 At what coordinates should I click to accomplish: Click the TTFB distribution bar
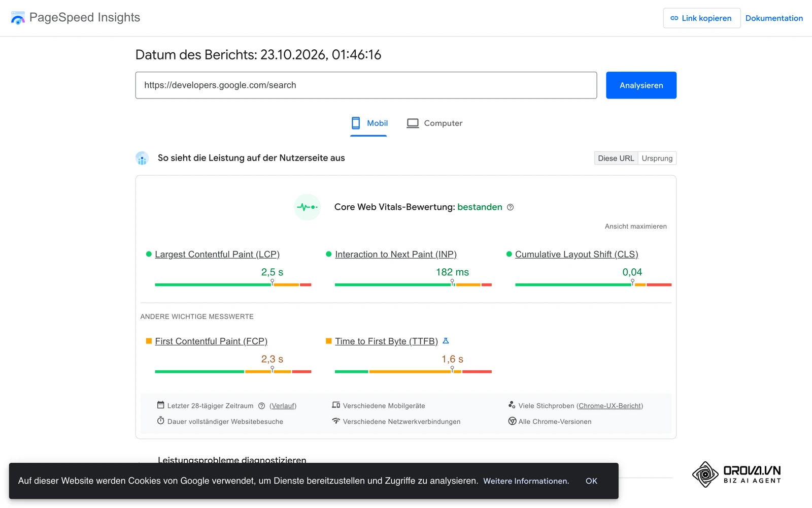pos(413,372)
